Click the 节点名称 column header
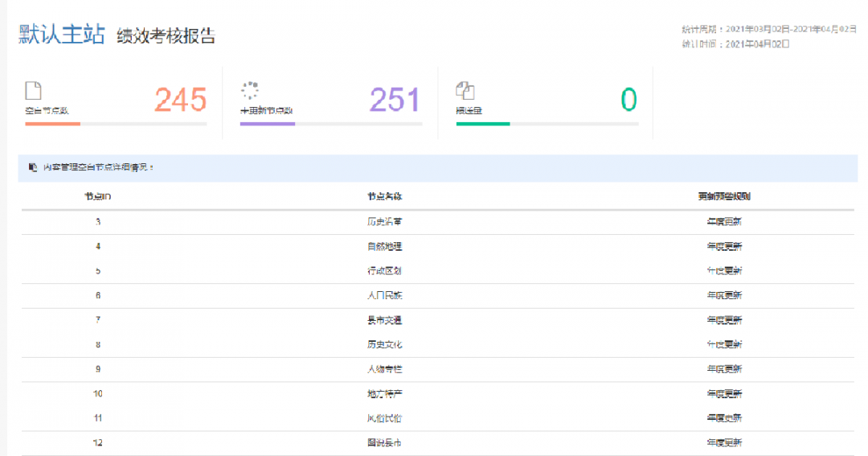The image size is (868, 456). click(x=384, y=196)
